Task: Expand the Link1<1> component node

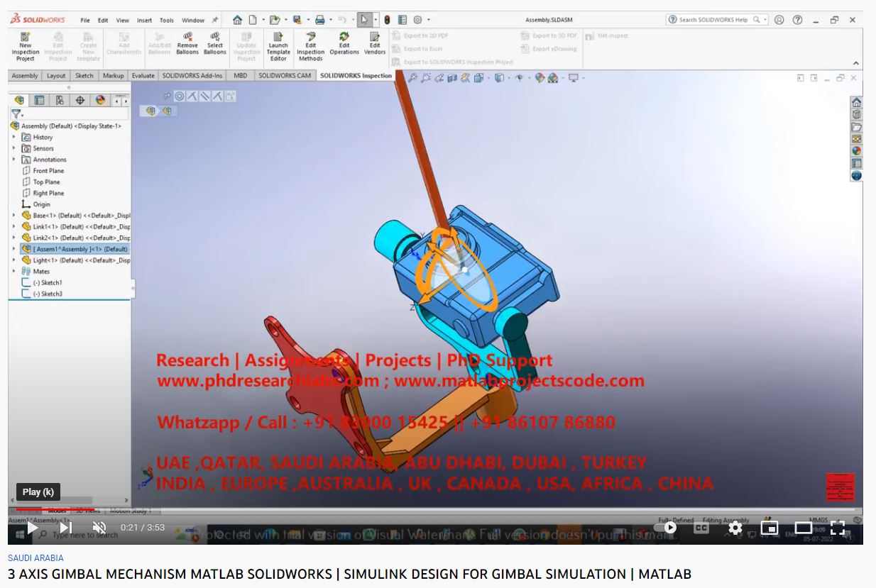Action: [13, 226]
